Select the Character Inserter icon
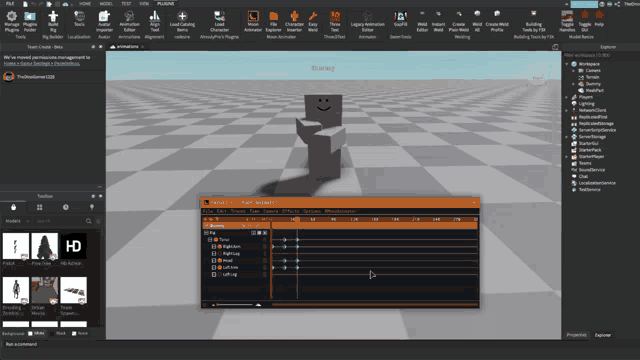 [294, 22]
